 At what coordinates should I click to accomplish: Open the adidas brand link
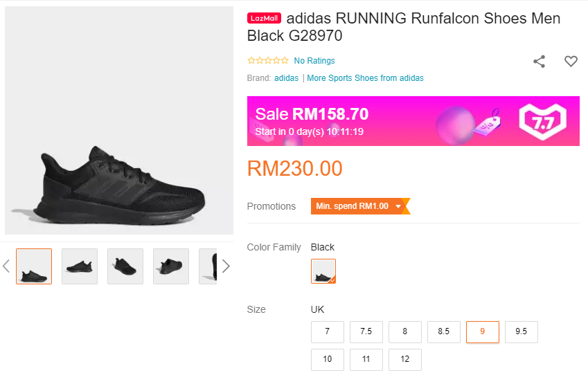(x=286, y=78)
